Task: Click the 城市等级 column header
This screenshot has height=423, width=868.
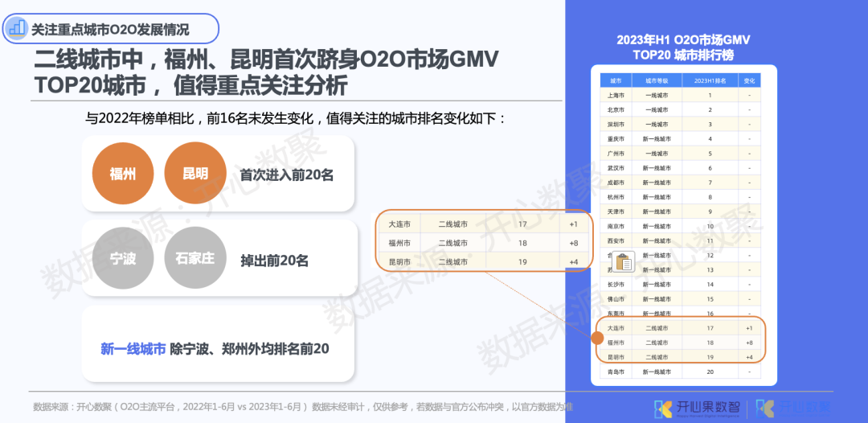Action: pyautogui.click(x=657, y=81)
